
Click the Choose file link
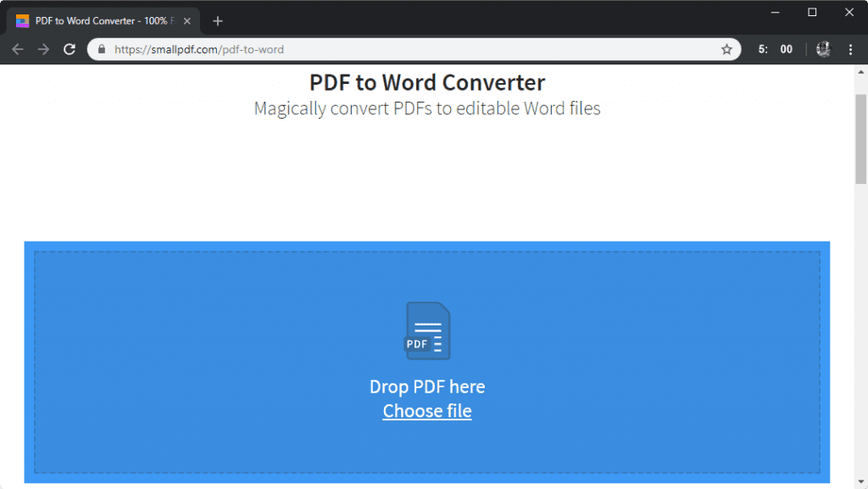tap(427, 411)
